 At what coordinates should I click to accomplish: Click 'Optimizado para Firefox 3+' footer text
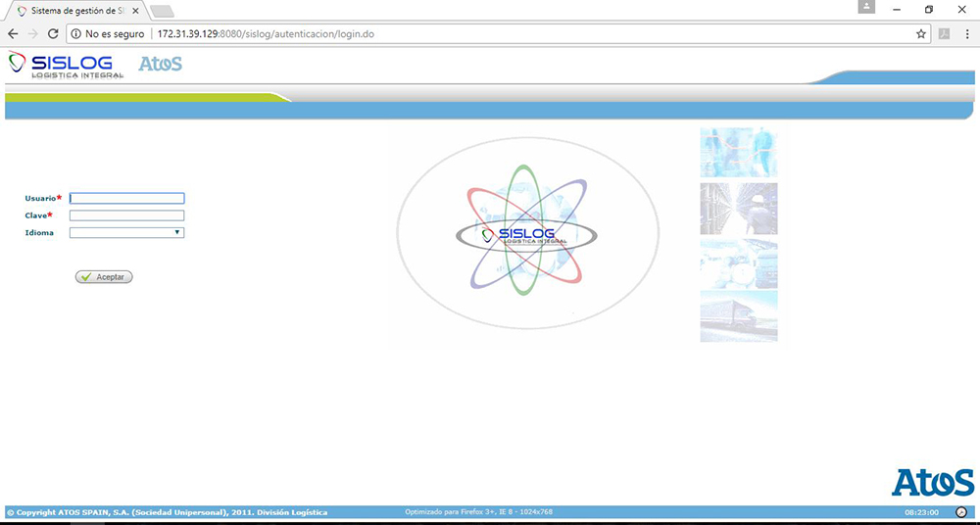(478, 512)
